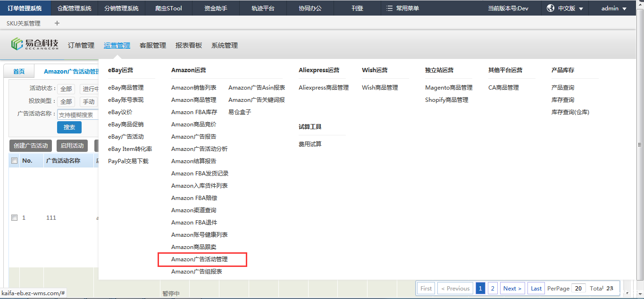Viewport: 644px width, 299px height.
Task: Switch to the 首页 tab
Action: point(19,72)
